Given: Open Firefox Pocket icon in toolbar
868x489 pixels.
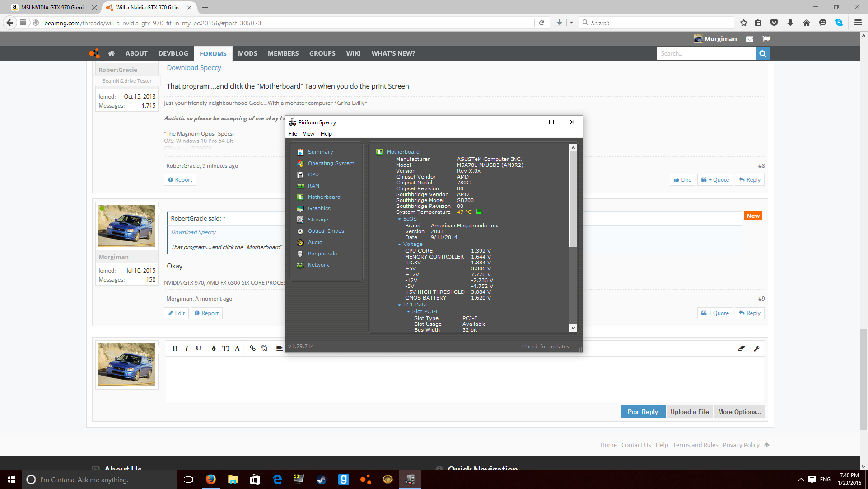Looking at the screenshot, I should coord(774,23).
